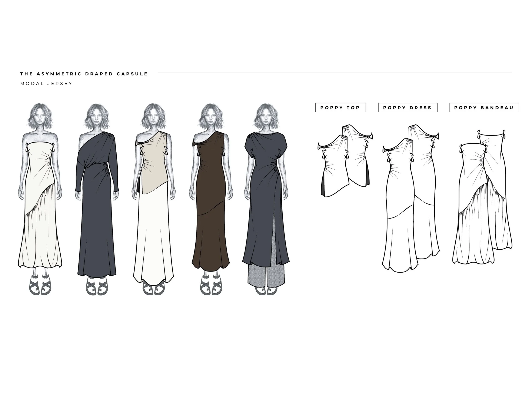The image size is (532, 399).
Task: Click the Modal Jersey subtitle text
Action: pos(46,83)
